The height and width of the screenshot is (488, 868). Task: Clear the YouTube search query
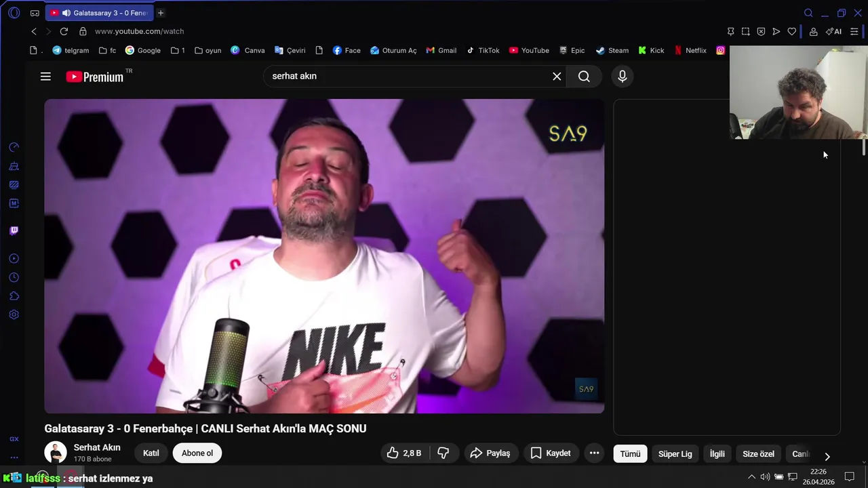pos(557,76)
